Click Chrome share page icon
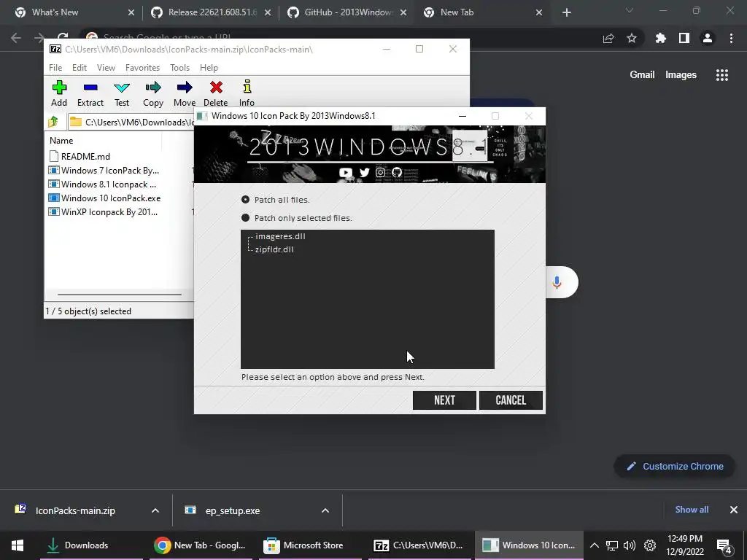The image size is (747, 560). [608, 38]
